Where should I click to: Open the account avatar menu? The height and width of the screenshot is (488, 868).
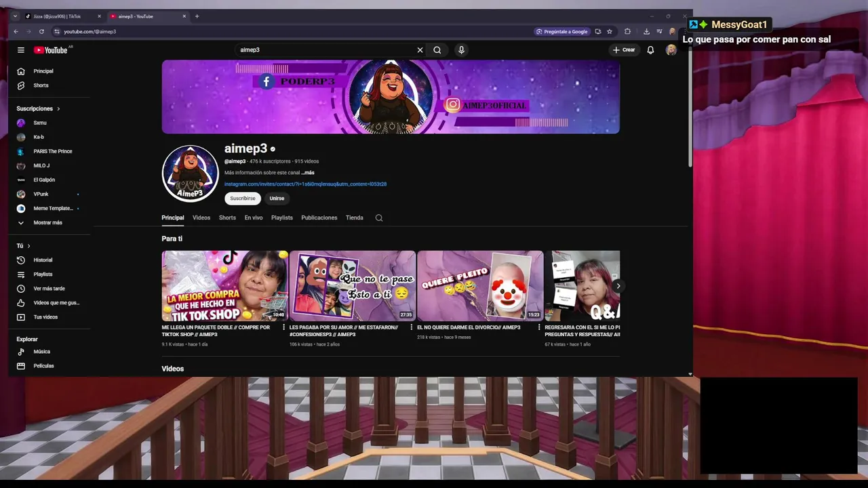tap(671, 50)
